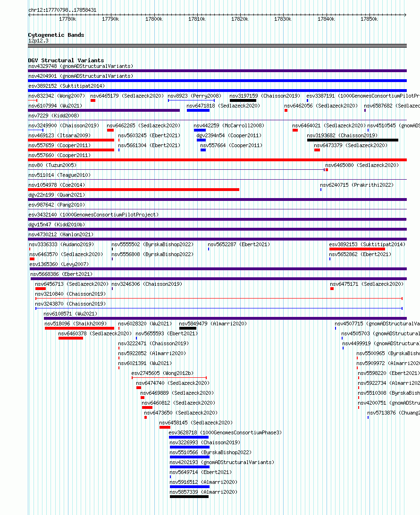Click nsv3336333 Audano2019 label

pyautogui.click(x=61, y=244)
